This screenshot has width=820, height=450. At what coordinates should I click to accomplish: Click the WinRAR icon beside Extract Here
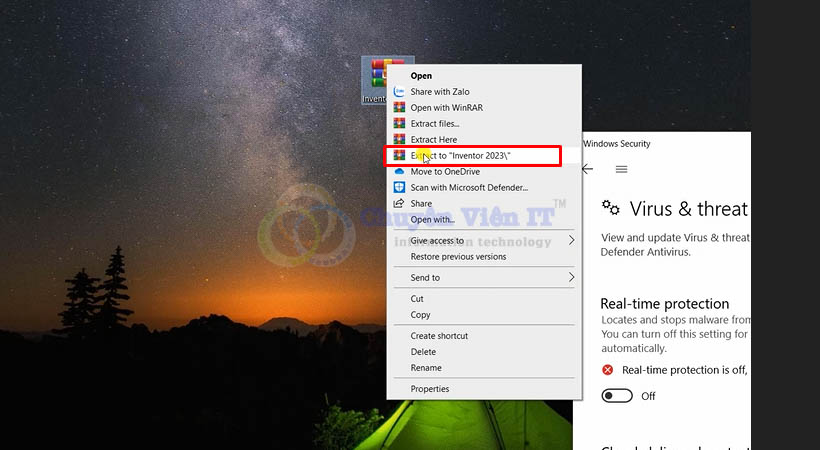point(399,140)
